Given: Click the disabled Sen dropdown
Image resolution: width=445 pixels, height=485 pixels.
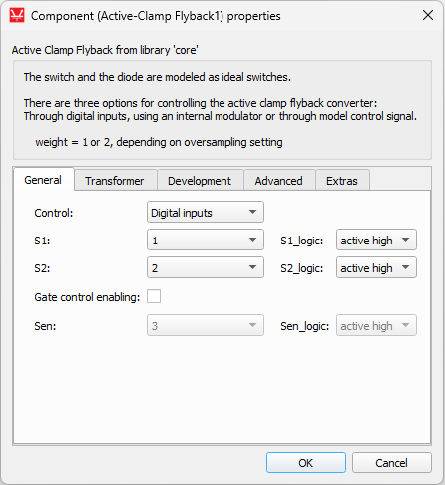Looking at the screenshot, I should pyautogui.click(x=205, y=325).
